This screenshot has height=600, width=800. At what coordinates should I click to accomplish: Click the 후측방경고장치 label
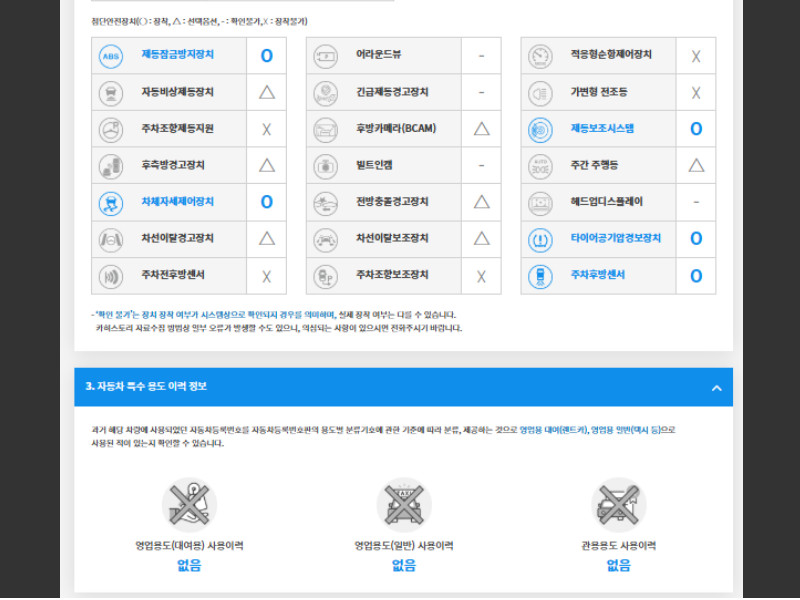tap(173, 165)
